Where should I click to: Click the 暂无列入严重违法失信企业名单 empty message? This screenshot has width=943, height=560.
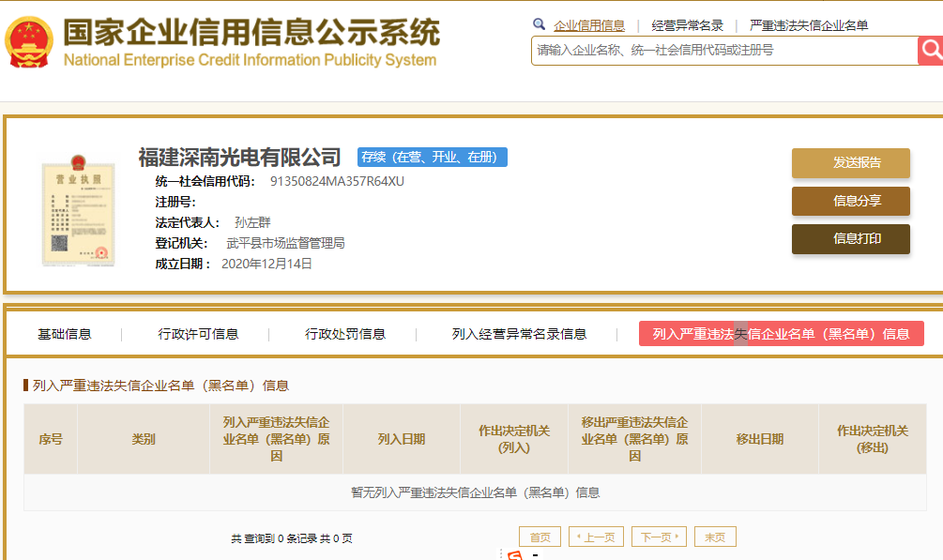(x=475, y=492)
